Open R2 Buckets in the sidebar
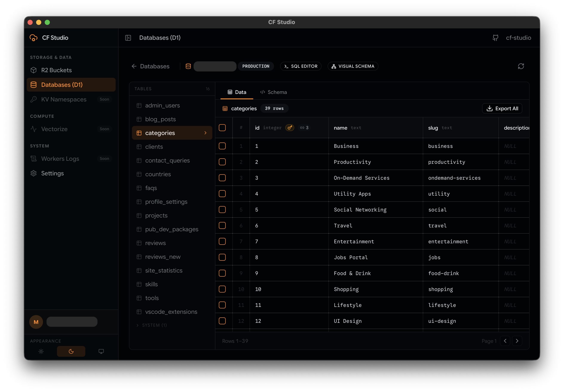Viewport: 564px width, 392px height. 56,70
